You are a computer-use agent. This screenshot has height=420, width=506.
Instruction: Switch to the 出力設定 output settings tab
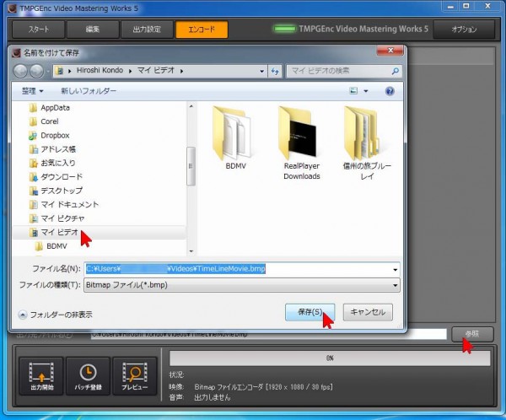point(146,30)
